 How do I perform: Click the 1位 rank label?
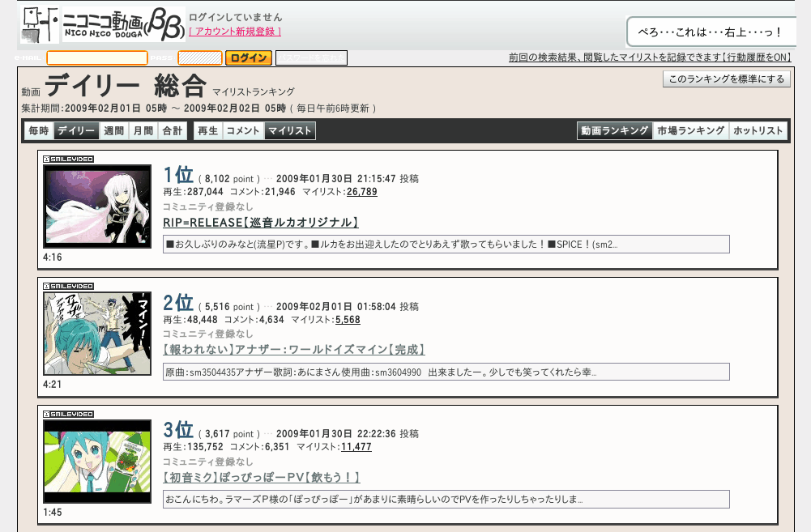(178, 175)
